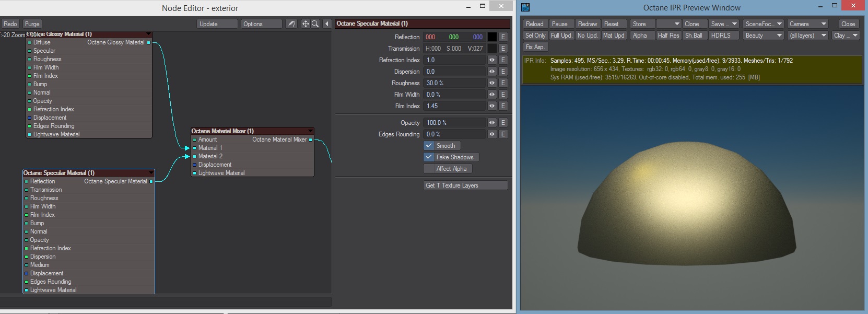This screenshot has width=868, height=314.
Task: Click the Film Width value arrows
Action: [x=492, y=95]
